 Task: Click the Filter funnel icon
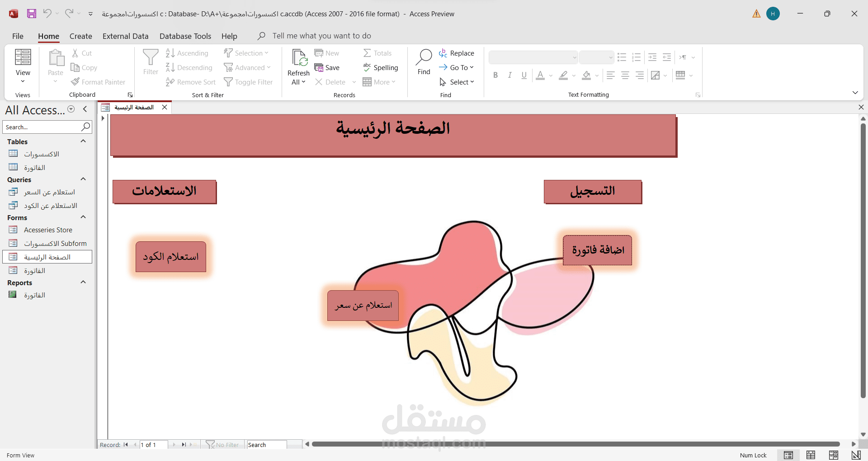tap(151, 62)
